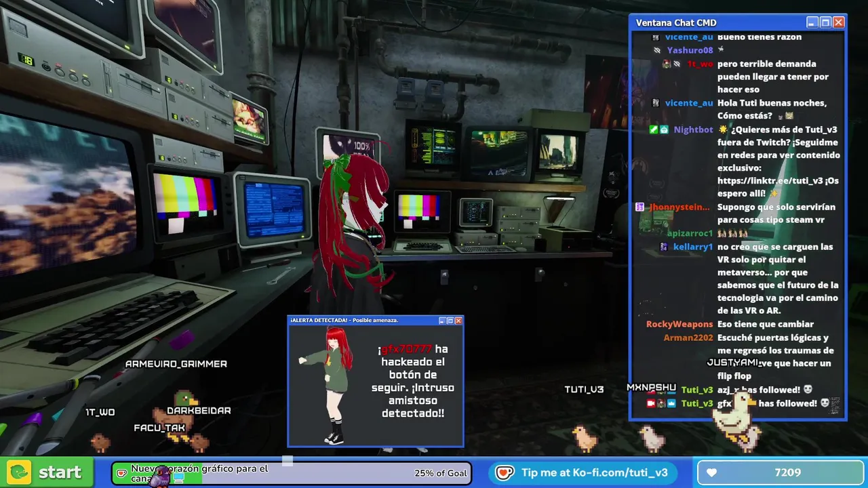Minimize the Ventana Chat CMD window
The height and width of the screenshot is (488, 868).
[812, 22]
